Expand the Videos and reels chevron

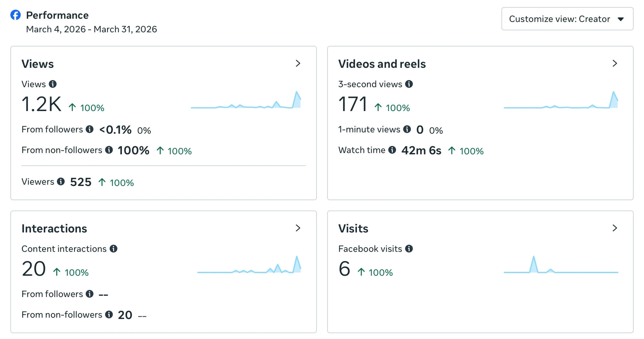(x=615, y=64)
